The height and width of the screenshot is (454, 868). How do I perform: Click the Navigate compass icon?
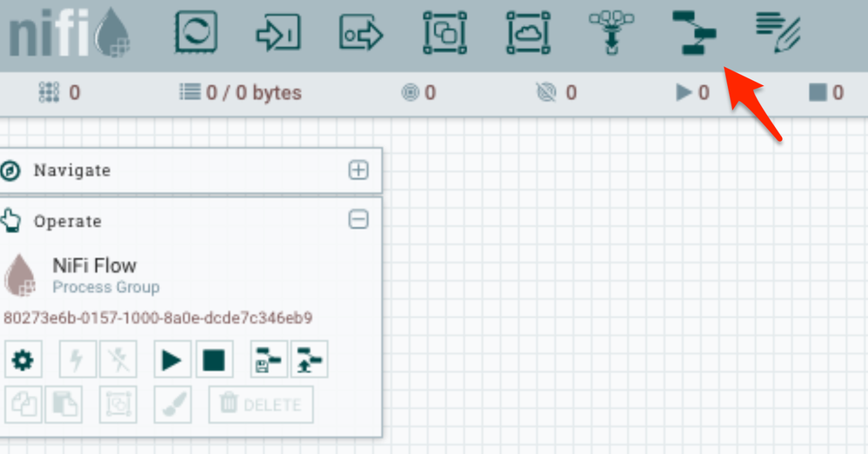coord(10,170)
